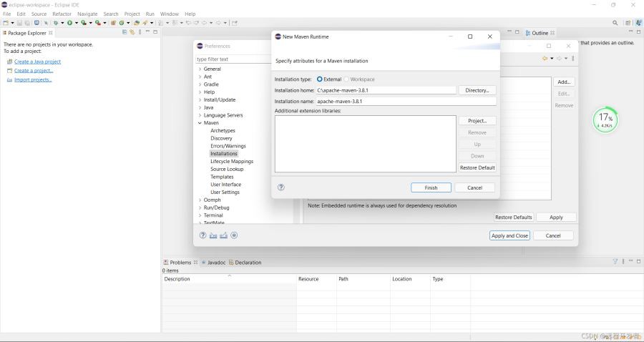
Task: Click the New Java Class icon
Action: click(122, 23)
